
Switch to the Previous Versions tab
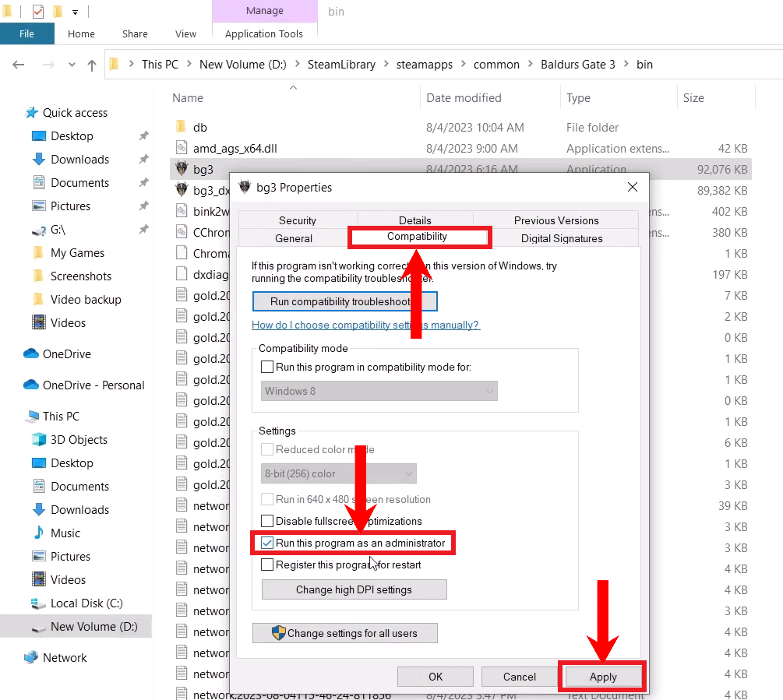(x=556, y=220)
